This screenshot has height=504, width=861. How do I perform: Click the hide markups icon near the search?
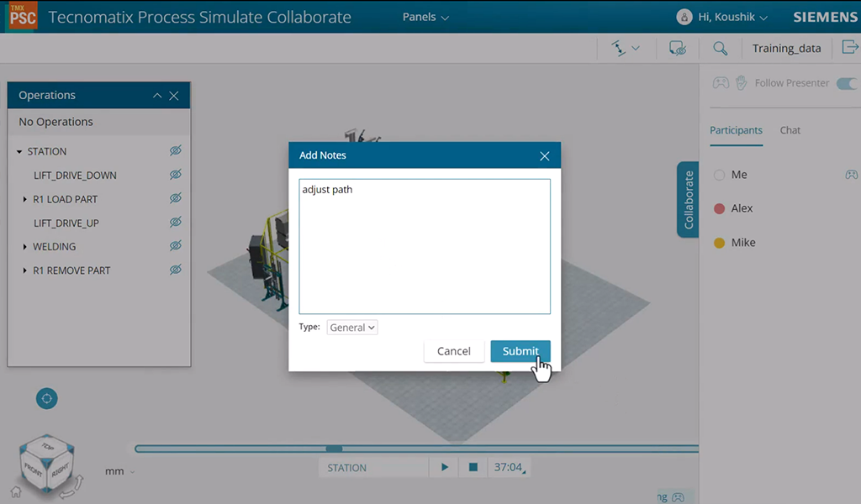[678, 48]
